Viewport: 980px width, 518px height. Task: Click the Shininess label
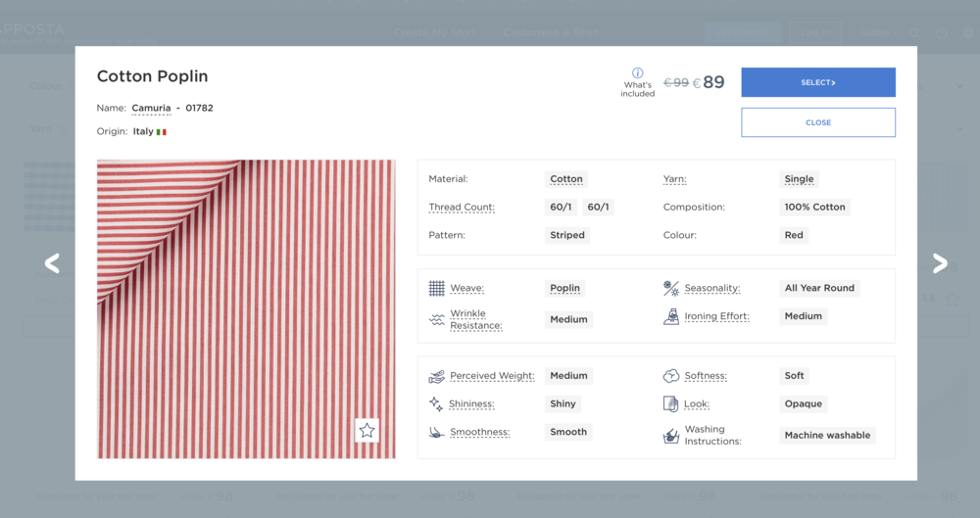(471, 403)
